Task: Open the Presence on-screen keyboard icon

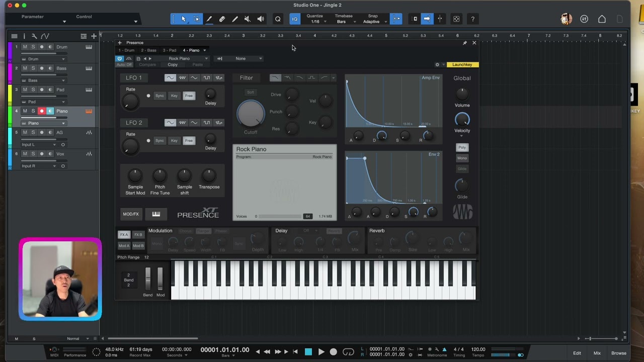Action: point(156,214)
